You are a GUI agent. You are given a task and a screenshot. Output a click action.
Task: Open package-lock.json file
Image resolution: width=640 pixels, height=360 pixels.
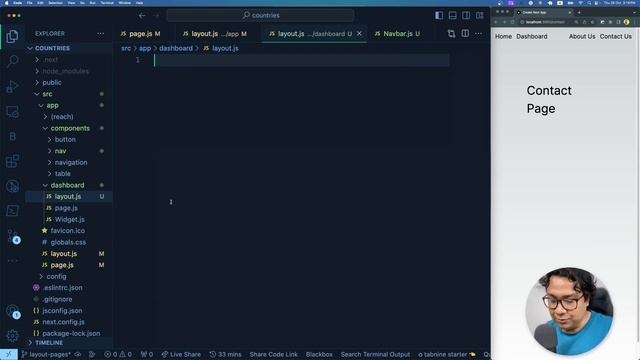coord(71,333)
